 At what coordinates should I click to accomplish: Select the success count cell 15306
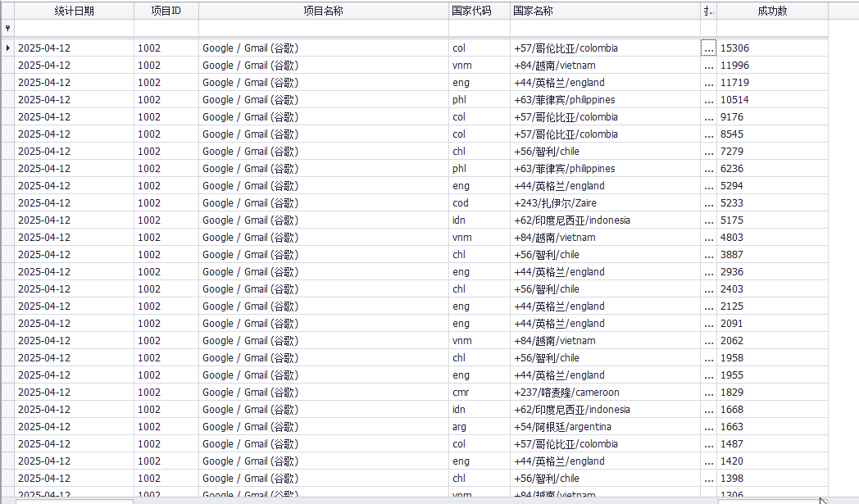pyautogui.click(x=772, y=48)
